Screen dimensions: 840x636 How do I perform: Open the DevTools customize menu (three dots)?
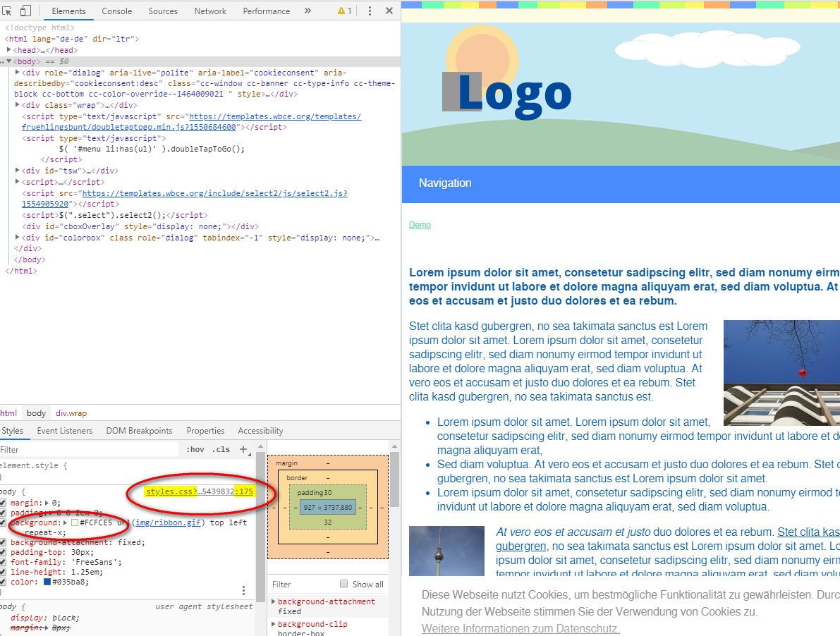point(370,11)
